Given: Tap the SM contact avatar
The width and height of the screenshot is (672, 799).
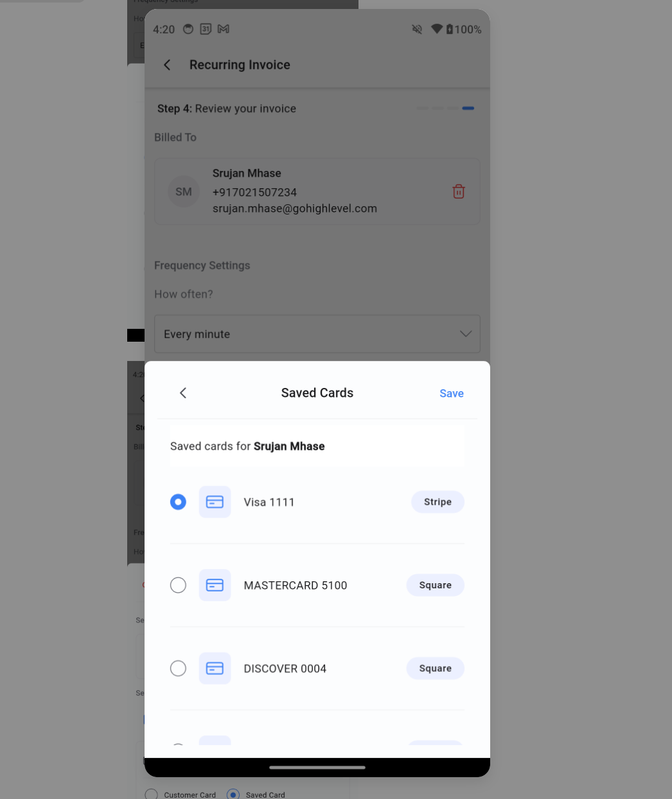Looking at the screenshot, I should pos(184,191).
